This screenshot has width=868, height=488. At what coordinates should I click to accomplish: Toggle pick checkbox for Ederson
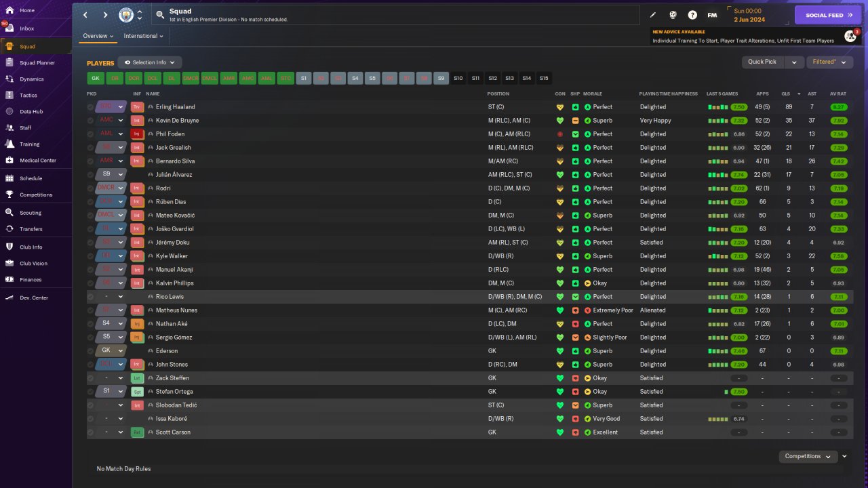[x=91, y=351]
